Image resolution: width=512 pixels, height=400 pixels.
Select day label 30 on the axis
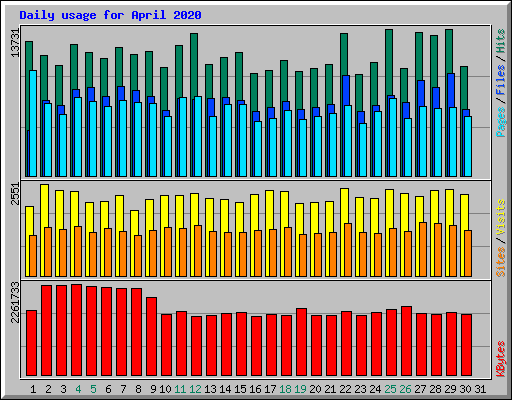click(x=465, y=389)
